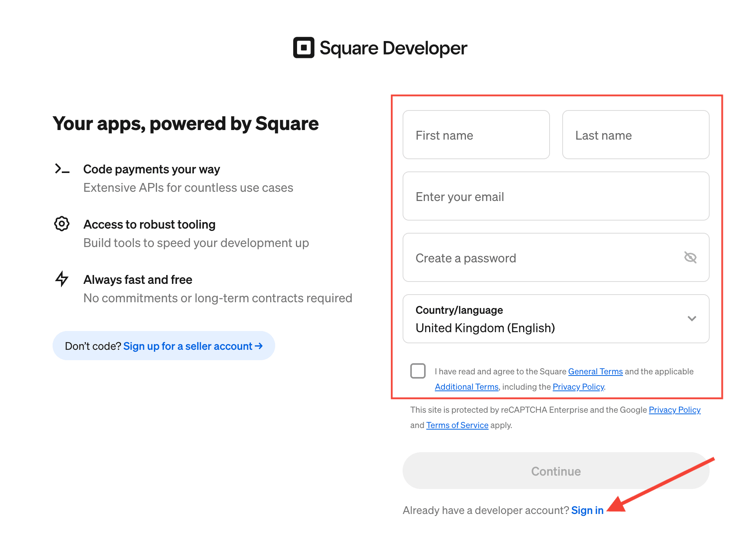753x560 pixels.
Task: Open Sign up for a seller account
Action: [x=188, y=346]
